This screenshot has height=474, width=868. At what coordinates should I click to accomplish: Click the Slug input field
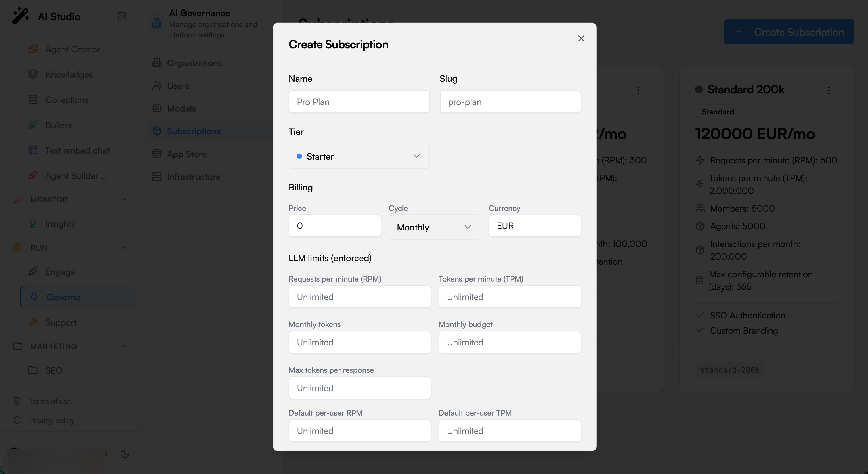(510, 102)
